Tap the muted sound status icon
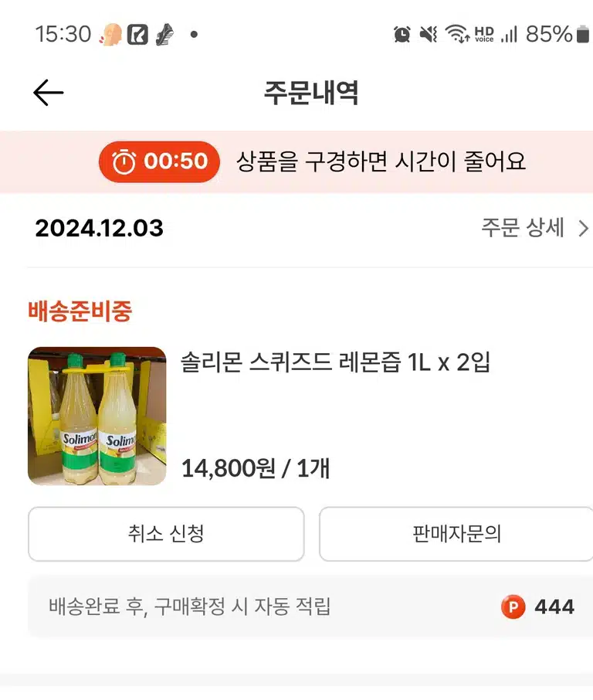This screenshot has width=593, height=700. pos(429,34)
